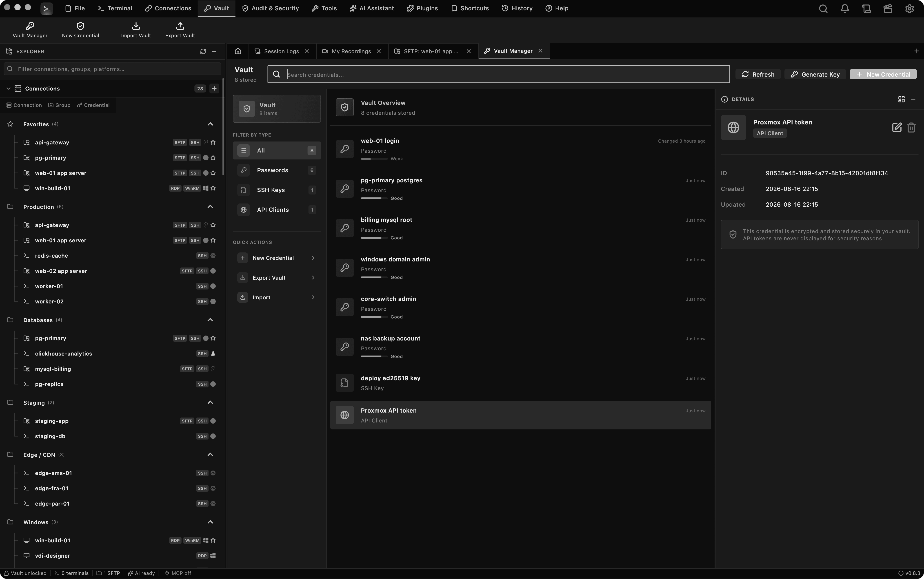The image size is (924, 579).
Task: Open the AI Assistant menu
Action: click(x=372, y=9)
